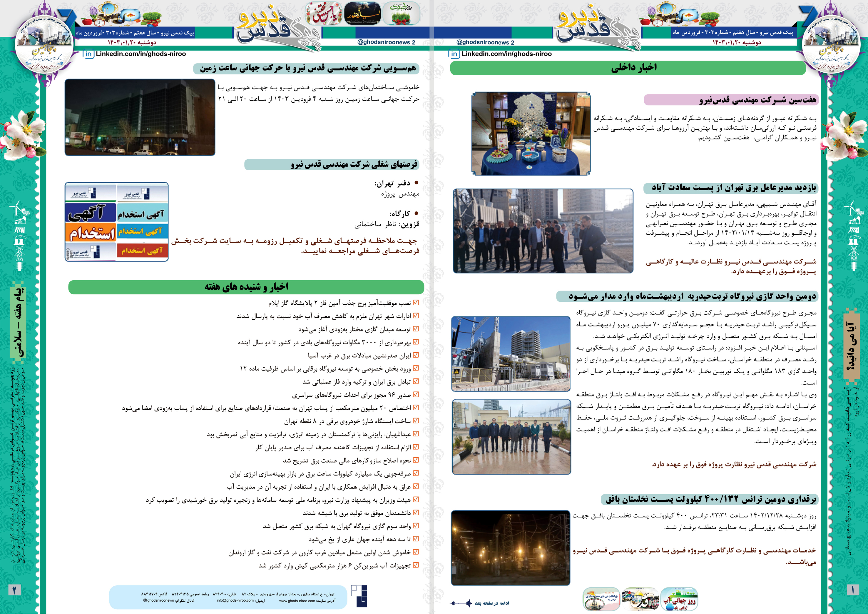Viewport: 868px width, 614px height.
Task: Click checkmark beside 'دانشمندان موفق به تولید برق'
Action: (x=416, y=512)
